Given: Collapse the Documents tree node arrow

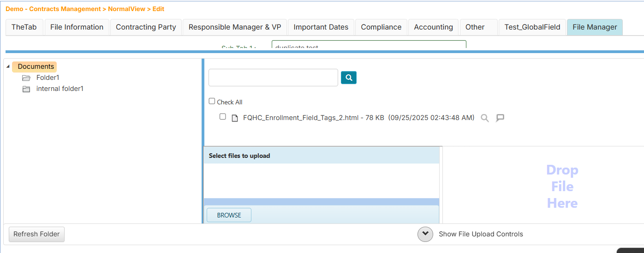Looking at the screenshot, I should point(8,66).
